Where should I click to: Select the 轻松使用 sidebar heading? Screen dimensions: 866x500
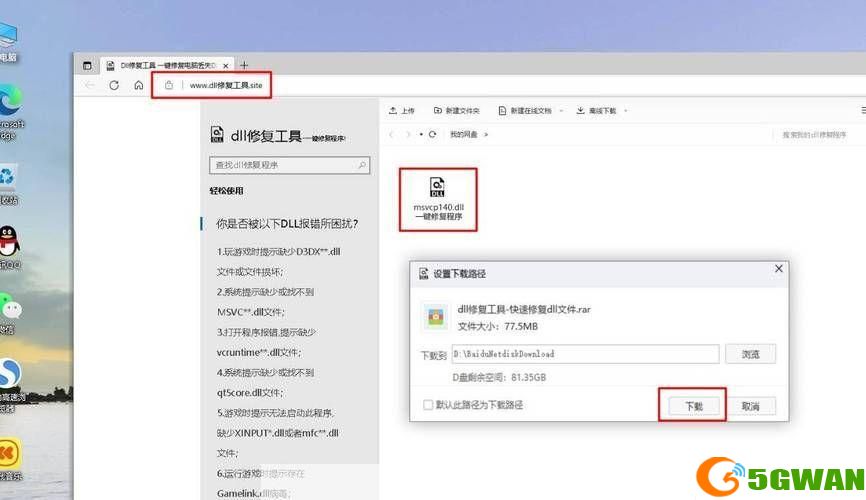coord(226,191)
